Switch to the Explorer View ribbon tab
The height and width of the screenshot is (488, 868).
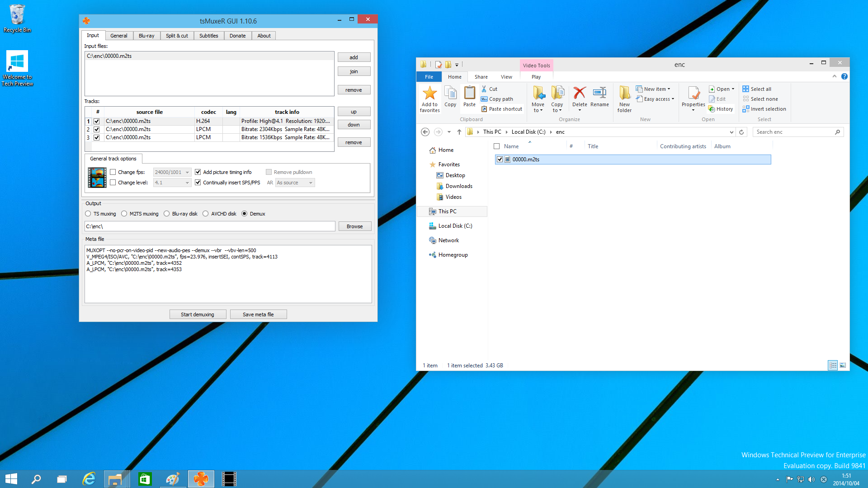[x=506, y=77]
